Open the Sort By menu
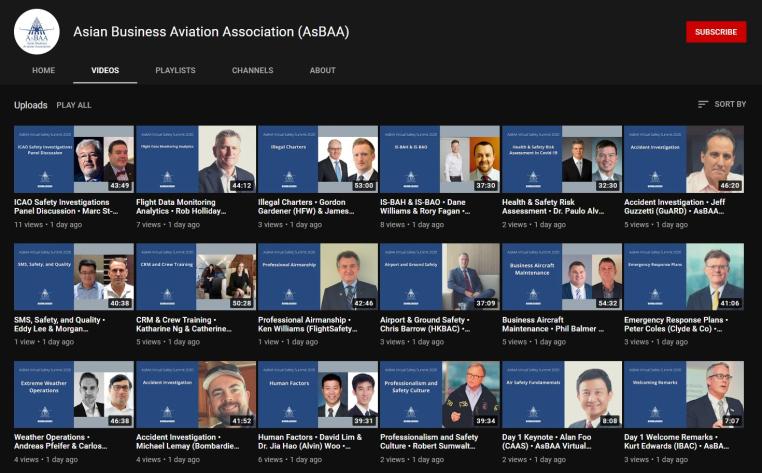Image resolution: width=762 pixels, height=473 pixels. (721, 104)
